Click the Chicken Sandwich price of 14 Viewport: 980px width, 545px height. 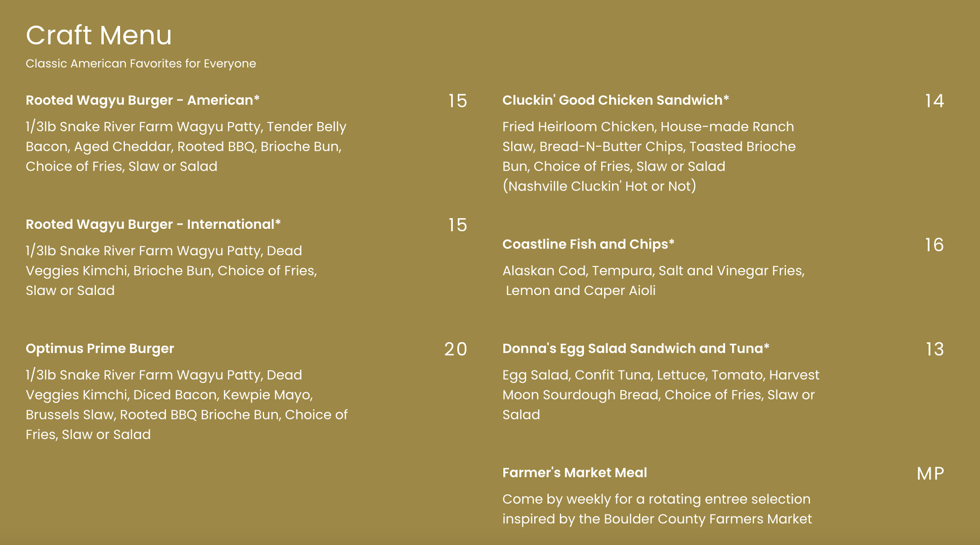(x=934, y=101)
